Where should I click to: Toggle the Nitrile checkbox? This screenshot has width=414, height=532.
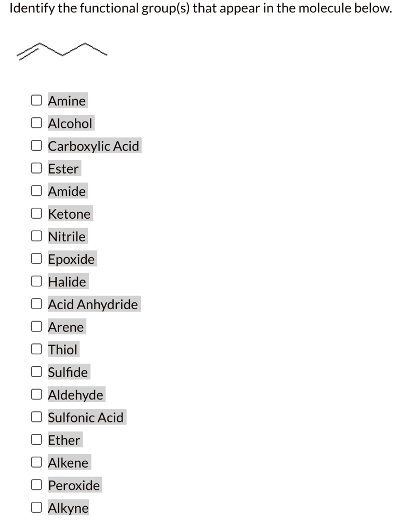[36, 236]
